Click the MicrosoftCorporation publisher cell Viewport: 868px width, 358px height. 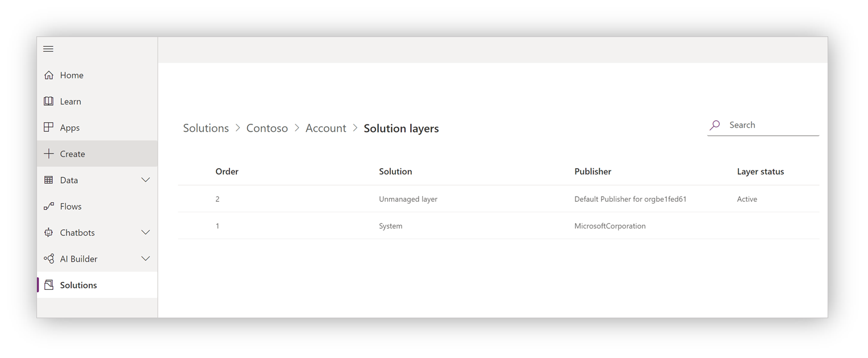(x=610, y=226)
